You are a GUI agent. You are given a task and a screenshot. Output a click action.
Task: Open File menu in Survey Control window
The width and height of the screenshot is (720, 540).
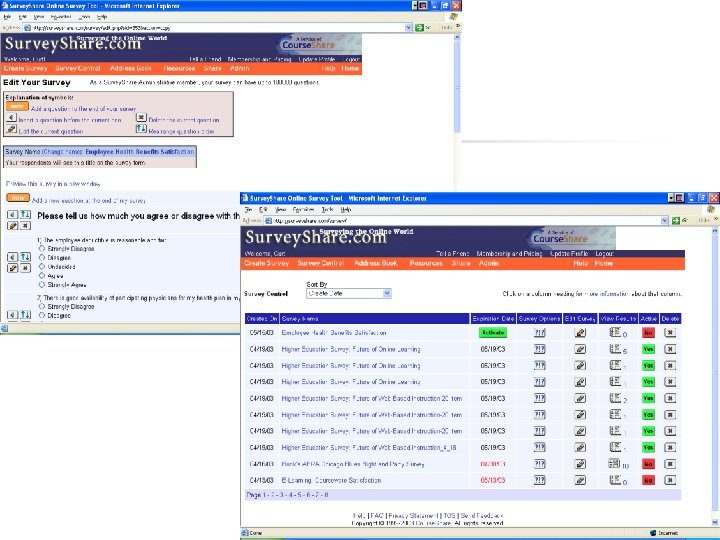point(248,209)
